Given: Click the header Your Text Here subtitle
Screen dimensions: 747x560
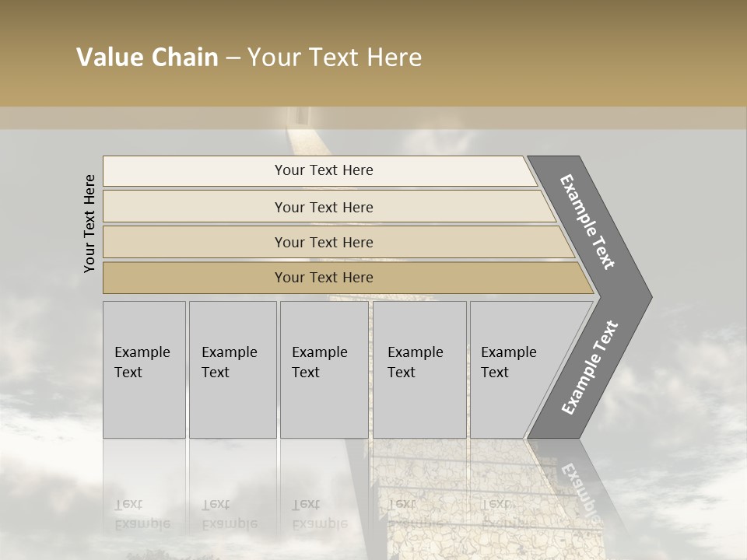Looking at the screenshot, I should pos(335,58).
